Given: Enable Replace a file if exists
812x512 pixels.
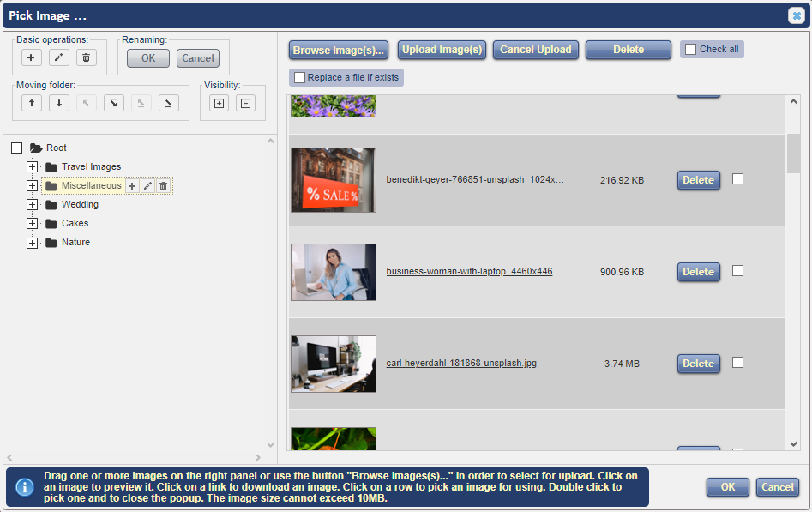Looking at the screenshot, I should (x=299, y=77).
